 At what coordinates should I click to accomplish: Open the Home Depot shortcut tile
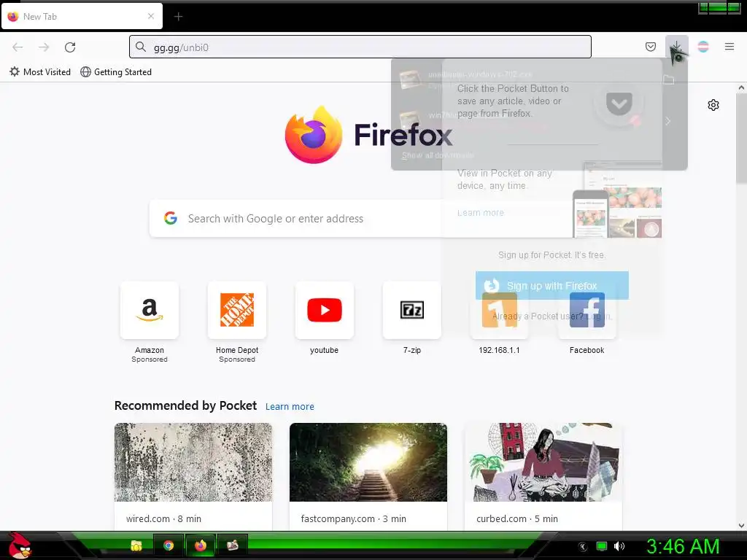237,310
